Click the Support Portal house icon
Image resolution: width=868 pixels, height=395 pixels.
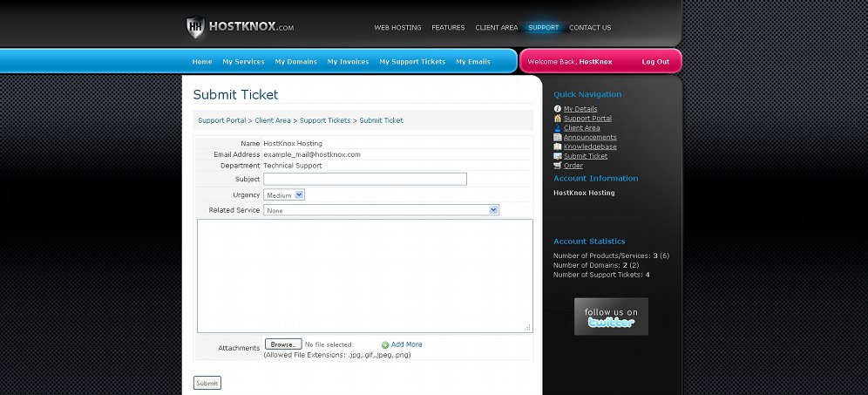click(x=558, y=118)
